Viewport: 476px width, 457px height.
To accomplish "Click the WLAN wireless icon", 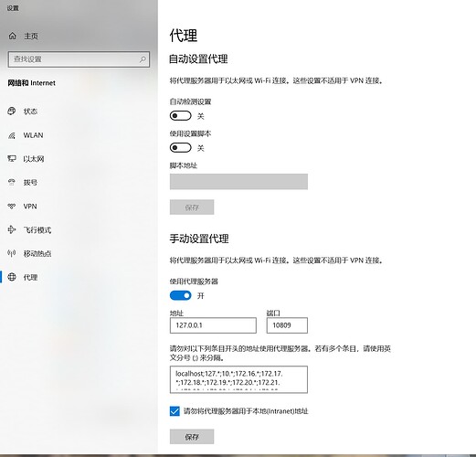I will tap(12, 135).
